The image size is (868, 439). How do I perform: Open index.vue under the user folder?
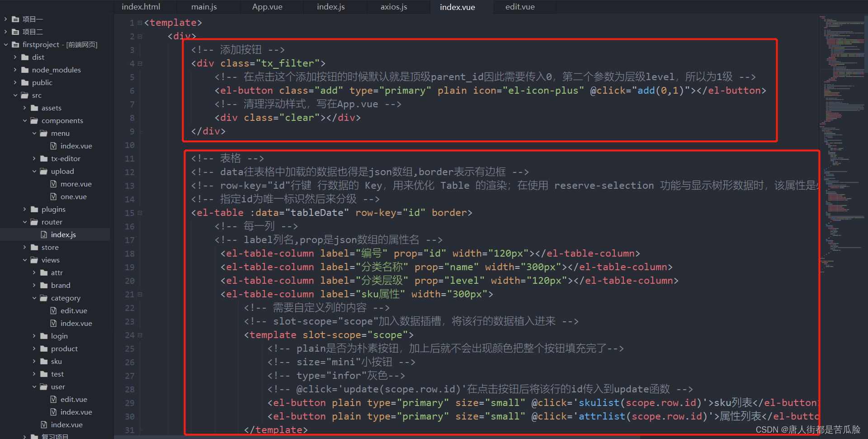pos(76,412)
